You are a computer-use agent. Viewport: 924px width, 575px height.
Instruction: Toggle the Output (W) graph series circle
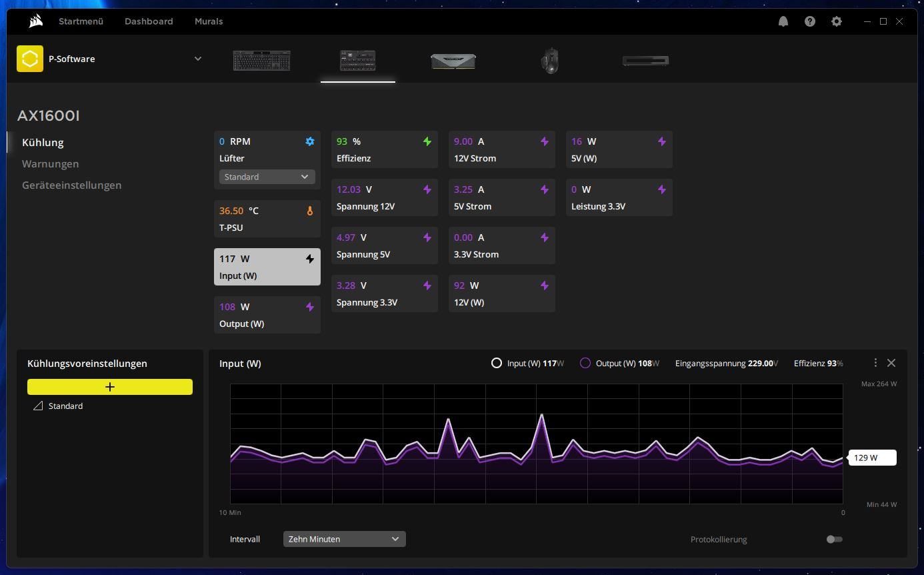pos(585,364)
